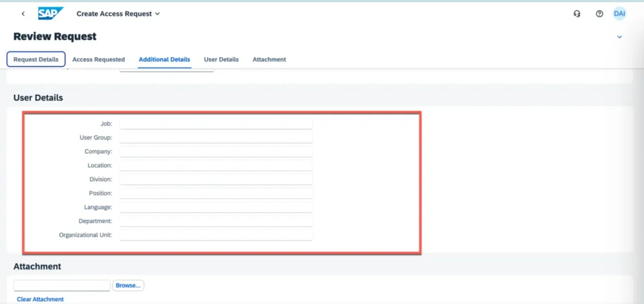Click the Clear Attachment link
This screenshot has height=304, width=644.
pyautogui.click(x=40, y=300)
